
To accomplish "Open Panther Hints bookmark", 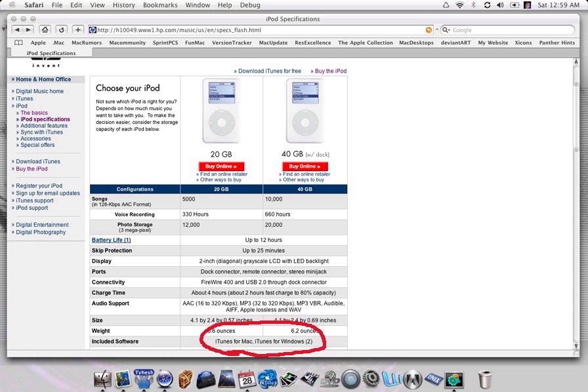I will point(557,43).
